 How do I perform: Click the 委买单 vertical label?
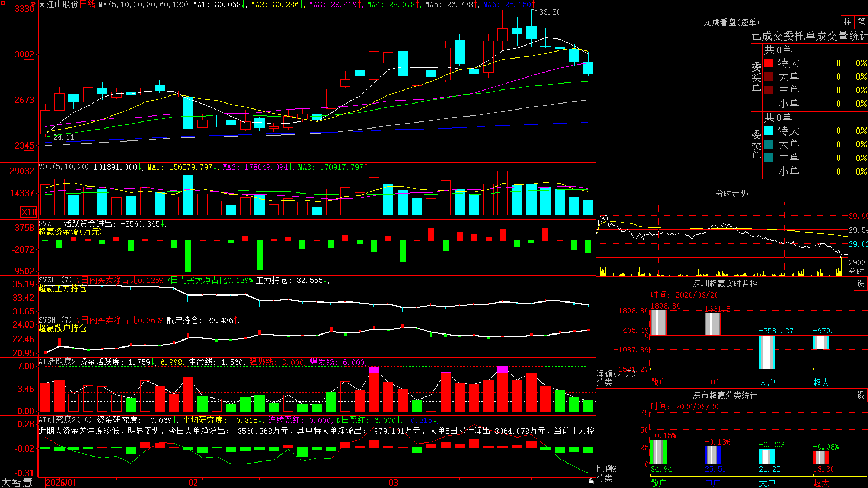pyautogui.click(x=756, y=78)
